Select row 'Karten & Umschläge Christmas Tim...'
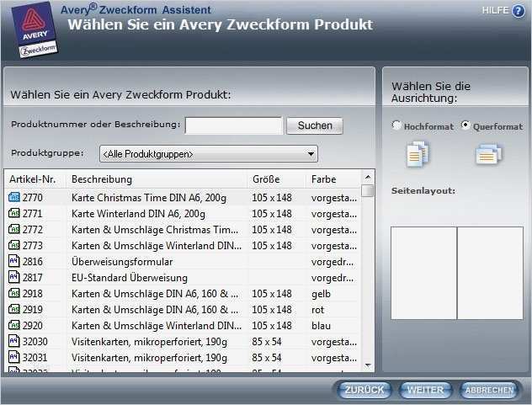Screen dimensions: 532x405 (184, 230)
